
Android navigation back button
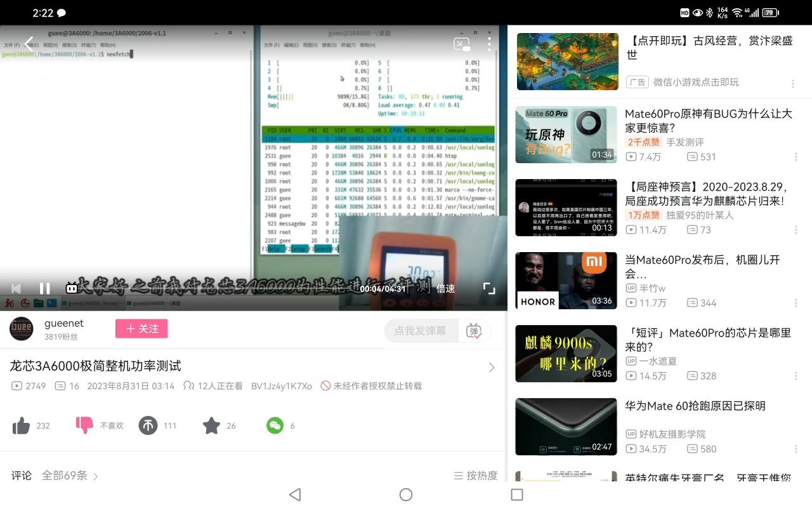coord(294,495)
